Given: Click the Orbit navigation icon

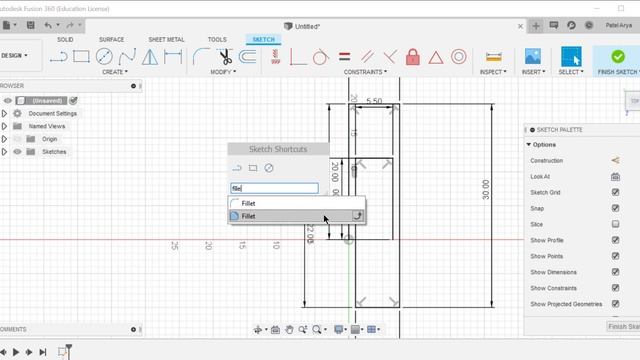Looking at the screenshot, I should 258,329.
